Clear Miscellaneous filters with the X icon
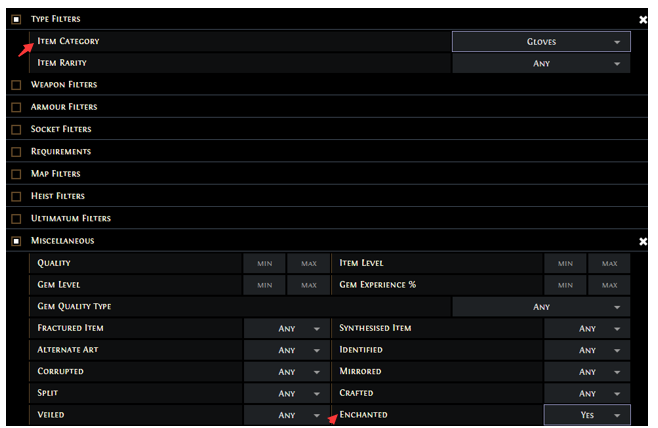Viewport: 658px width, 428px height. point(642,241)
